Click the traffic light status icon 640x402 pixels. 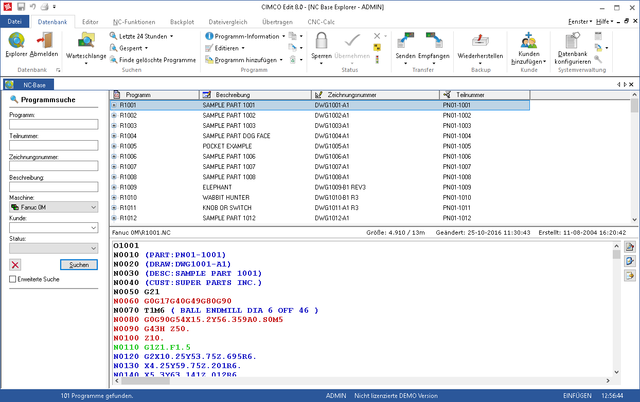pyautogui.click(x=377, y=60)
